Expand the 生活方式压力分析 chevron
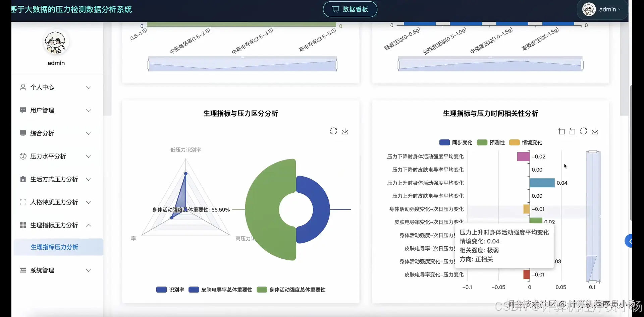This screenshot has height=317, width=644. (89, 179)
